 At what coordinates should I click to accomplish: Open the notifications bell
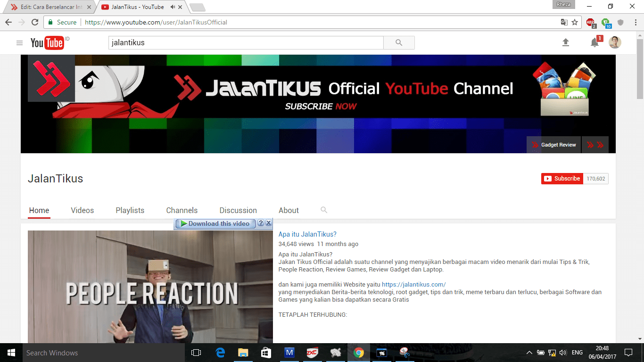click(594, 43)
